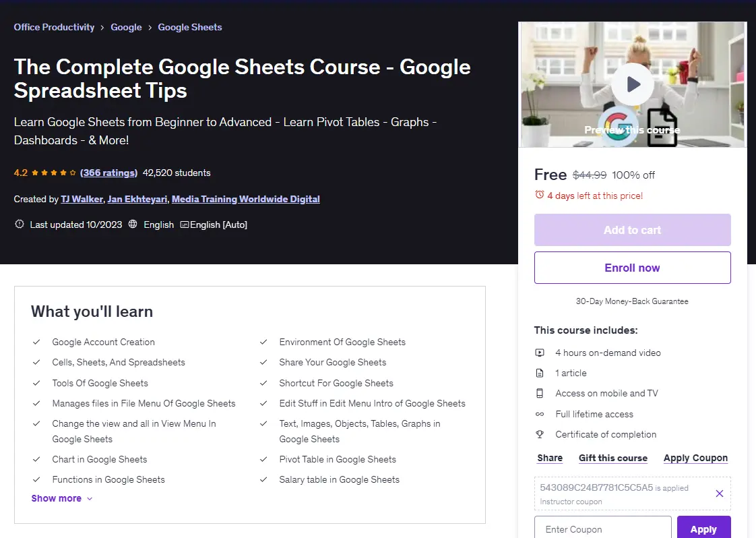
Task: Click the purple Apply coupon button
Action: (704, 528)
